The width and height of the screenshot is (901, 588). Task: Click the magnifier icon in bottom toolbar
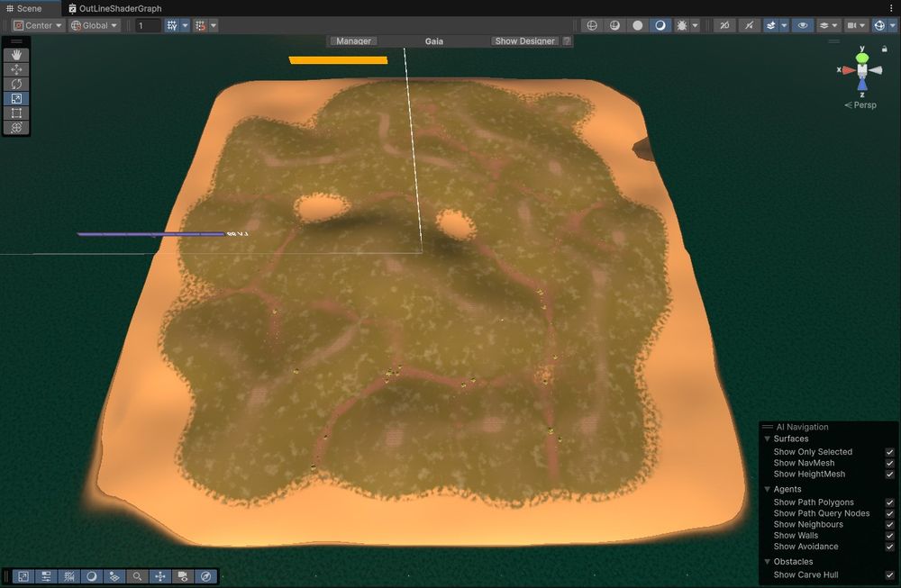pyautogui.click(x=137, y=576)
